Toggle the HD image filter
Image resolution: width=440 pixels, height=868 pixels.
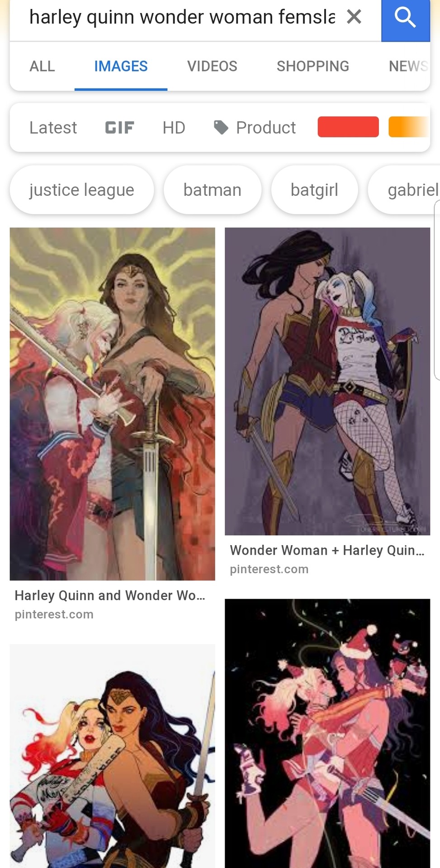click(x=174, y=127)
